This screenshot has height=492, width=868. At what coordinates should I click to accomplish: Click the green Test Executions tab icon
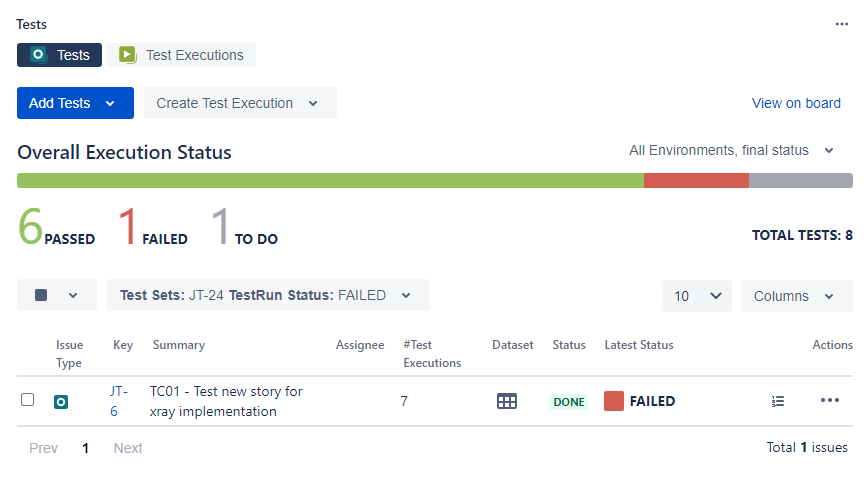click(x=127, y=55)
